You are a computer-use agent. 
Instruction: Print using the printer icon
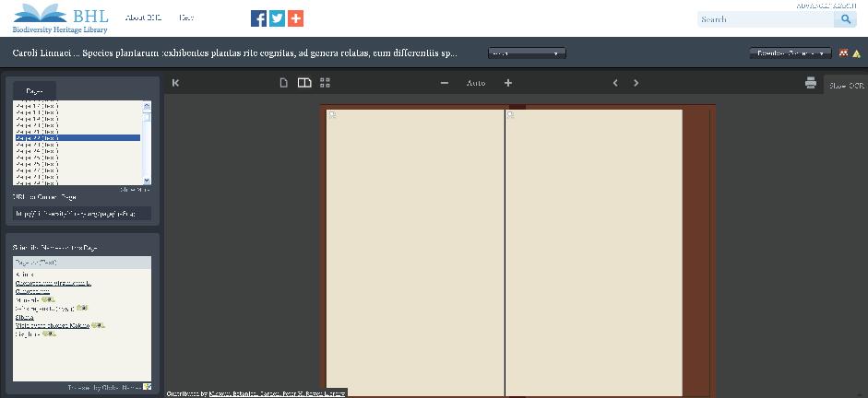[x=810, y=83]
